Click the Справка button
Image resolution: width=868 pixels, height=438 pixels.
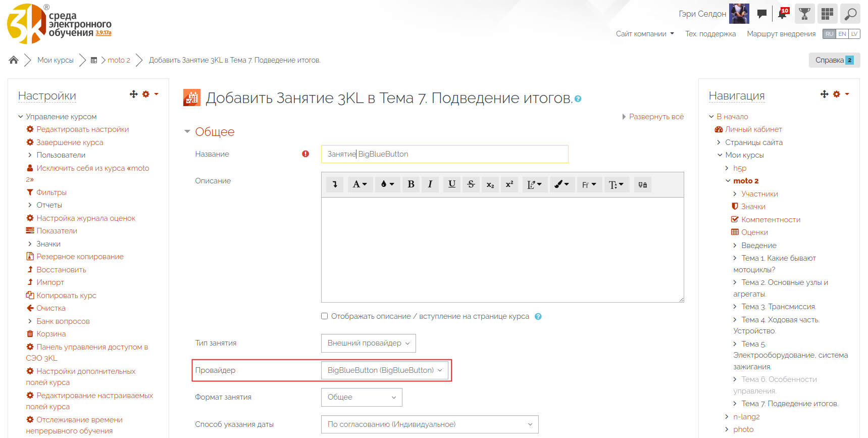[x=834, y=60]
